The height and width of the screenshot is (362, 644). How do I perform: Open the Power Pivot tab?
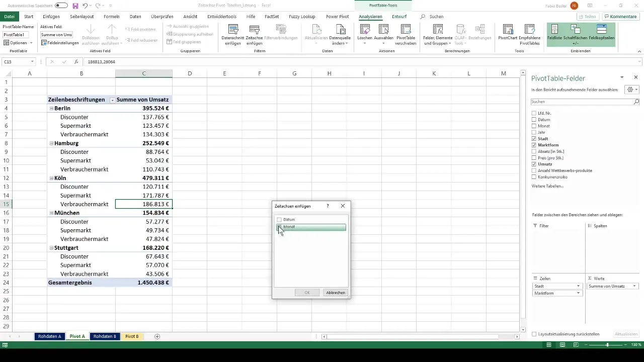[337, 17]
